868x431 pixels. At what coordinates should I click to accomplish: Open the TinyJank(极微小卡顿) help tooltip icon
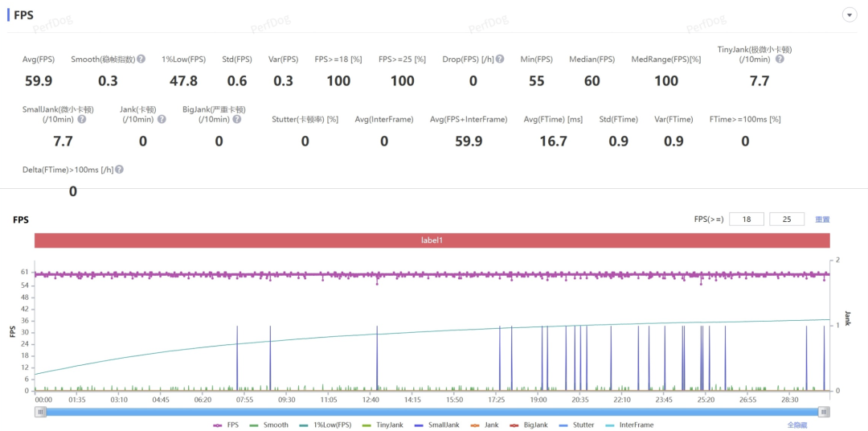[x=779, y=60]
